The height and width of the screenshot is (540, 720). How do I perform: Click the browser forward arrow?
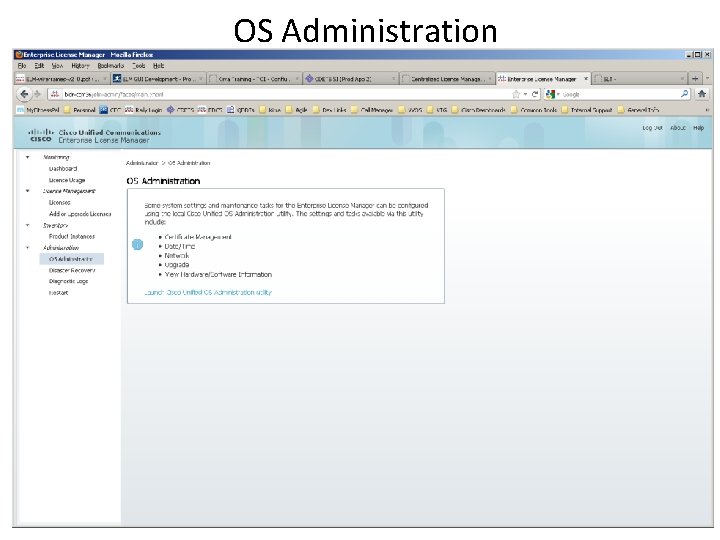[38, 94]
